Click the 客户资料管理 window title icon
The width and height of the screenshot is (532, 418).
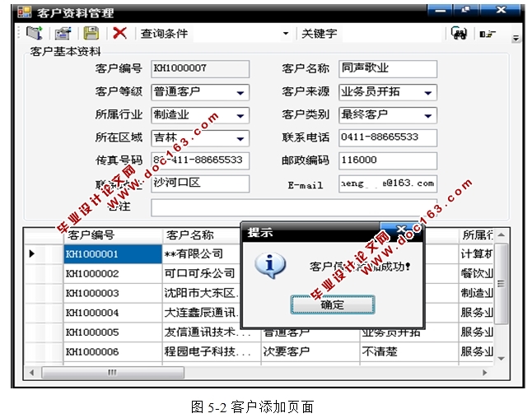click(x=25, y=12)
